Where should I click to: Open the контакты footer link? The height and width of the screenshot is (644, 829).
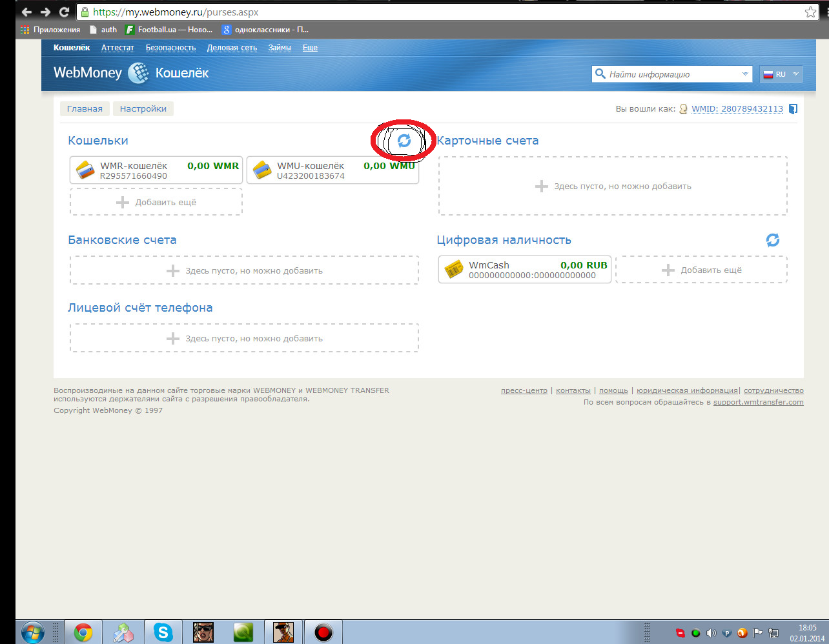(573, 390)
